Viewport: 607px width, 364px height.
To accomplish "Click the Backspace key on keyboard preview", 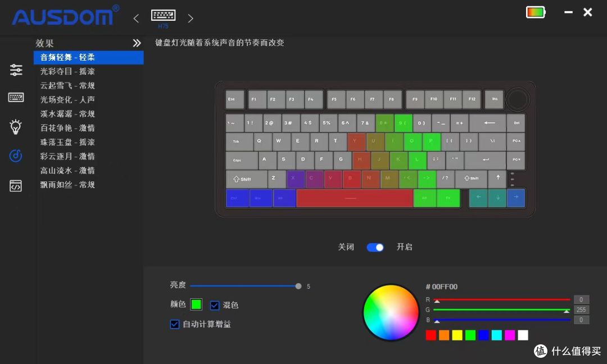I will pos(488,123).
